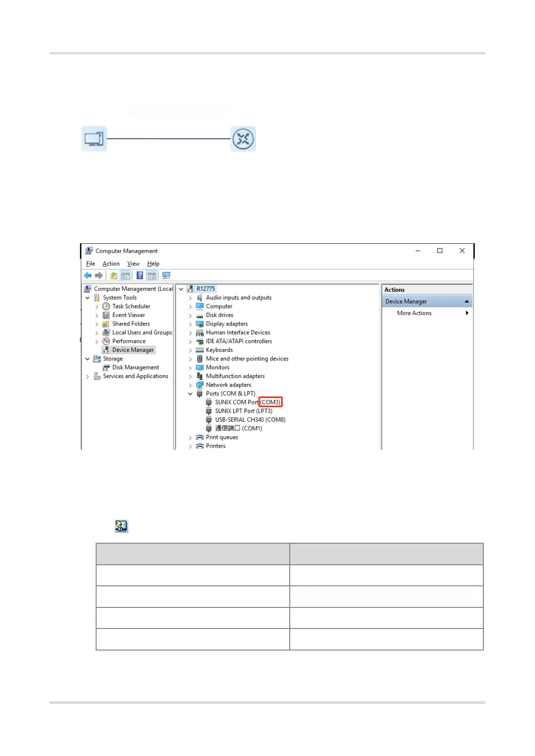Collapse the Storage tree node
This screenshot has width=535, height=756.
point(88,359)
